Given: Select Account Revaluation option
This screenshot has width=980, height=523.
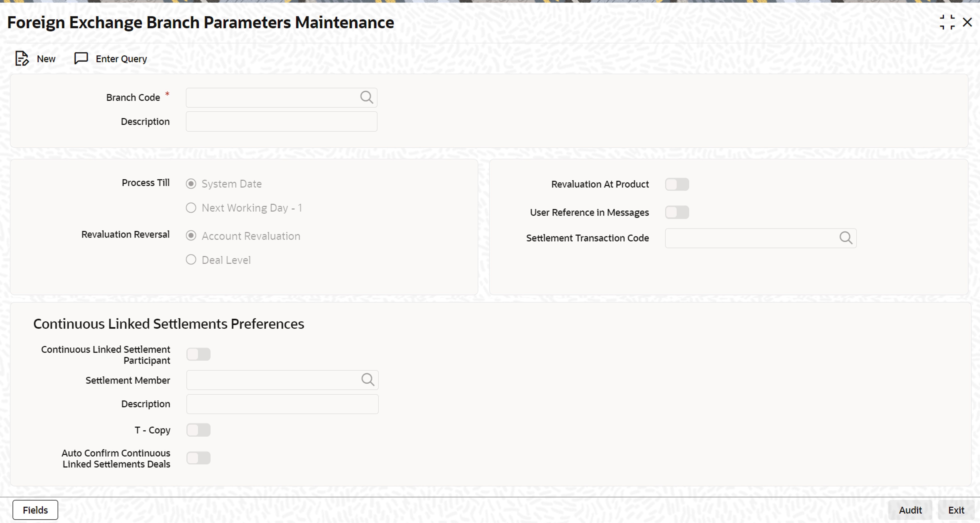Looking at the screenshot, I should click(x=191, y=236).
